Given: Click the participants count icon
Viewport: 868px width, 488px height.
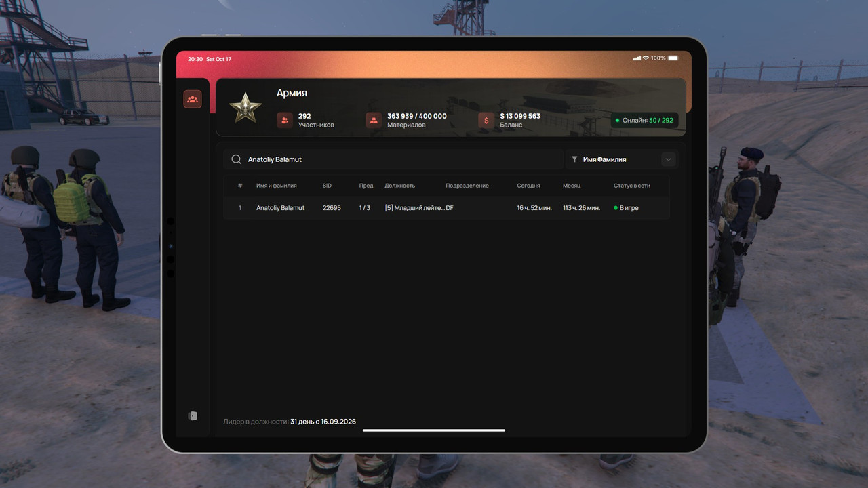Looking at the screenshot, I should point(285,120).
